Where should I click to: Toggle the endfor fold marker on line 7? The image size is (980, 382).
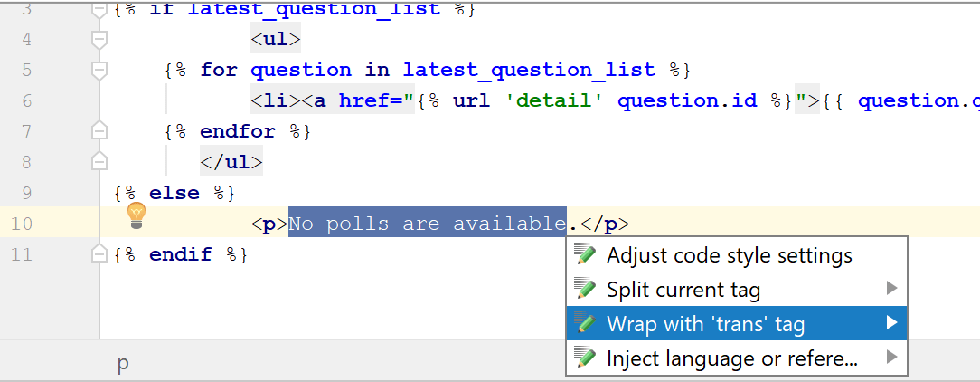click(99, 131)
